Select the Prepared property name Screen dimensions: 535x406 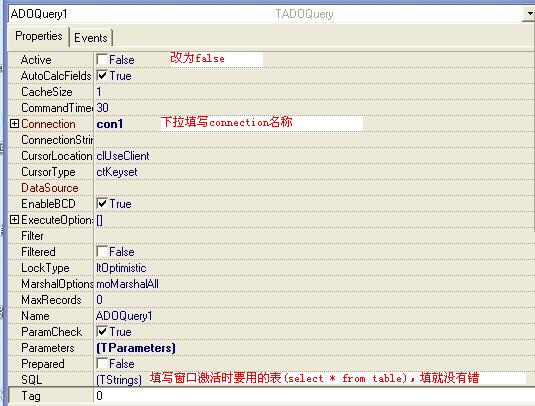click(x=43, y=364)
